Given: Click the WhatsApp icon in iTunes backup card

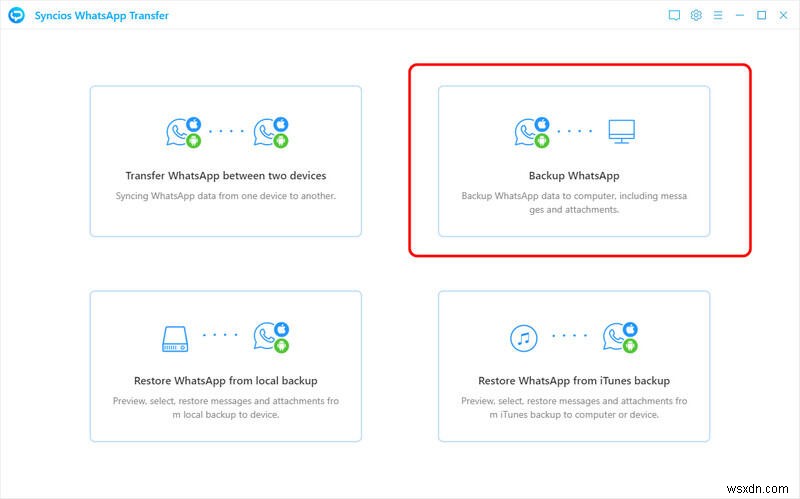Looking at the screenshot, I should tap(620, 337).
